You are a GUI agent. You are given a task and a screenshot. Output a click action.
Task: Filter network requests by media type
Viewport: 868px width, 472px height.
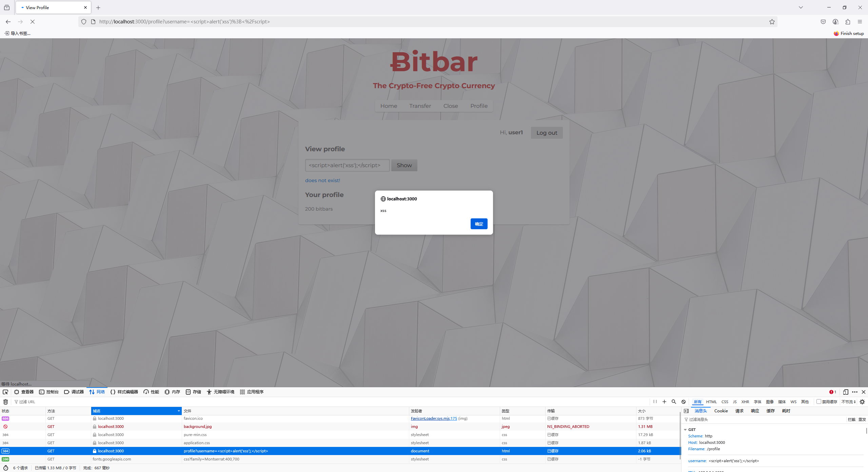782,402
